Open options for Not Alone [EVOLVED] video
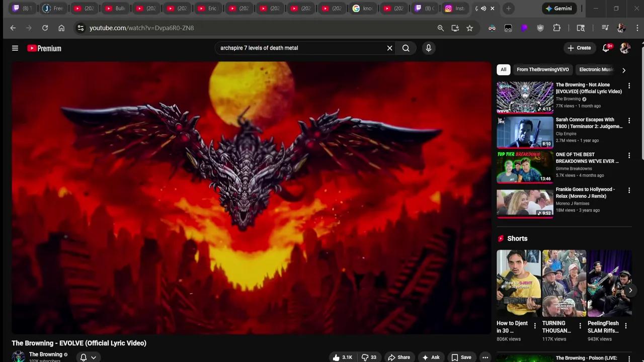 point(629,86)
